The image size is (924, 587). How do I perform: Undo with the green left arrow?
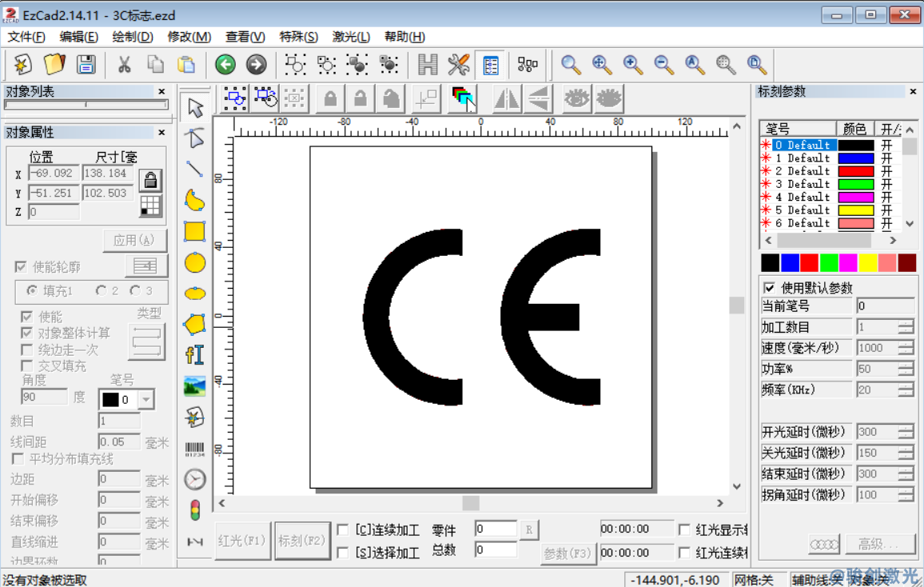(225, 64)
